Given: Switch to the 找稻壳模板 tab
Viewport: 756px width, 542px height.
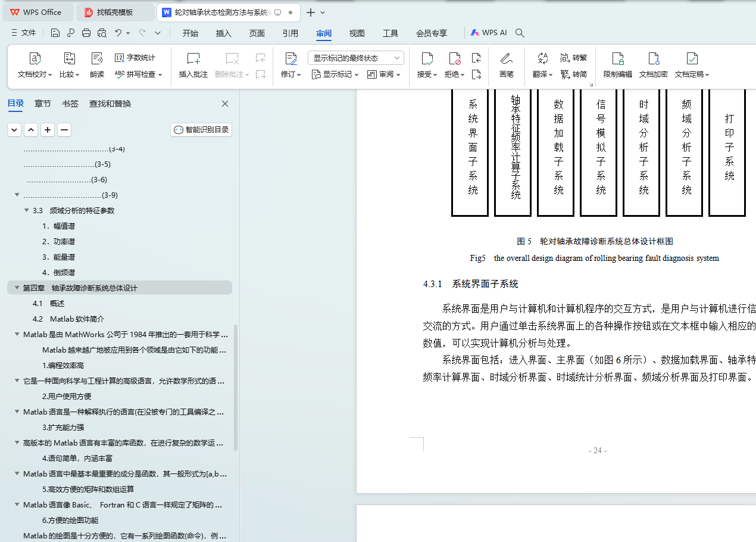Looking at the screenshot, I should (x=115, y=13).
